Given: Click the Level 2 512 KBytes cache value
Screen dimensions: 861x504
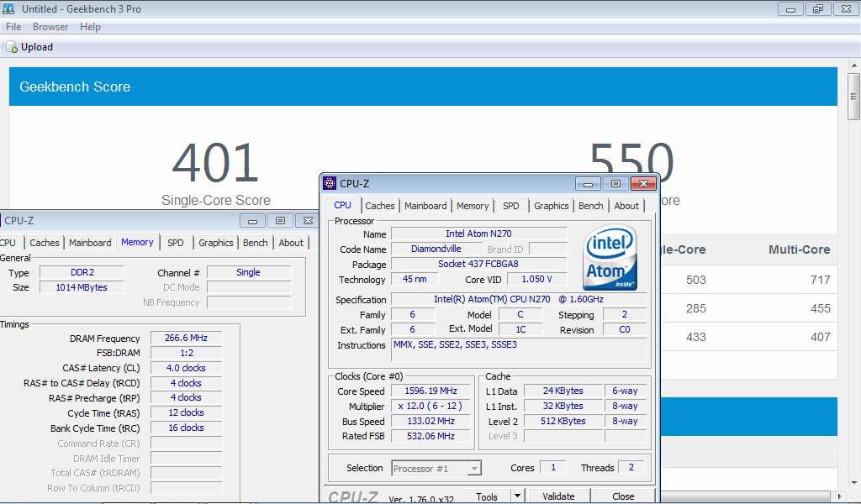Looking at the screenshot, I should click(x=563, y=421).
